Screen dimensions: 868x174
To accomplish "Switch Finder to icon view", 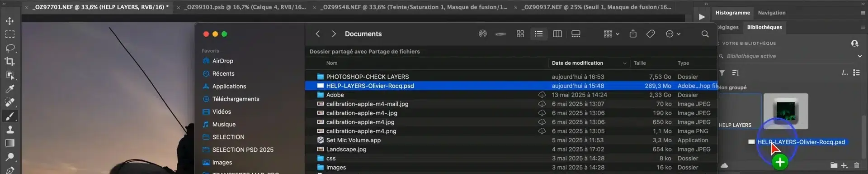I will pyautogui.click(x=520, y=34).
